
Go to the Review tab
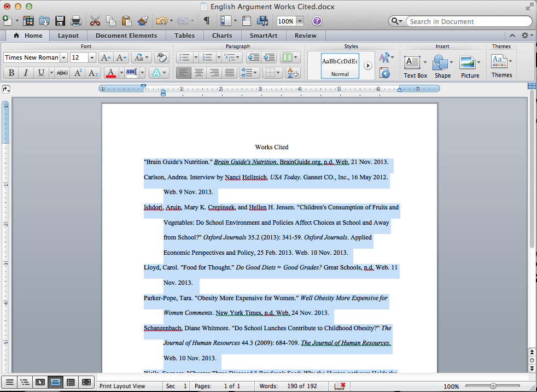pyautogui.click(x=306, y=36)
